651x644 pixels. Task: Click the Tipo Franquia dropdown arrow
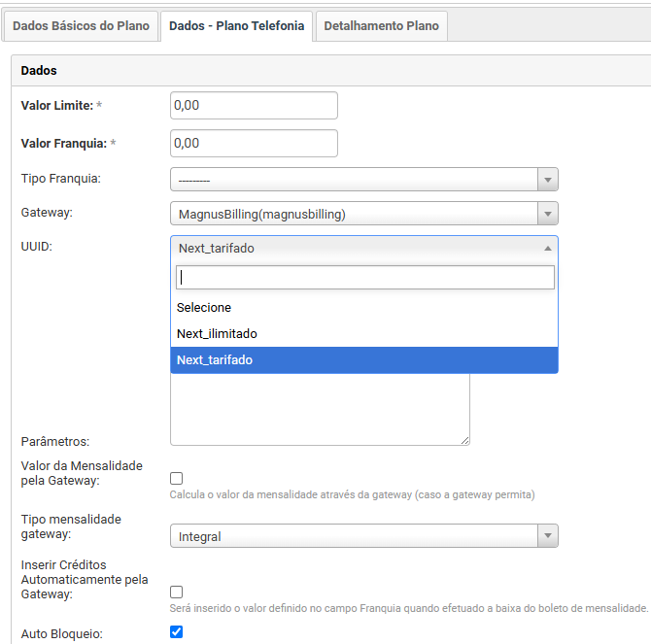coord(548,180)
